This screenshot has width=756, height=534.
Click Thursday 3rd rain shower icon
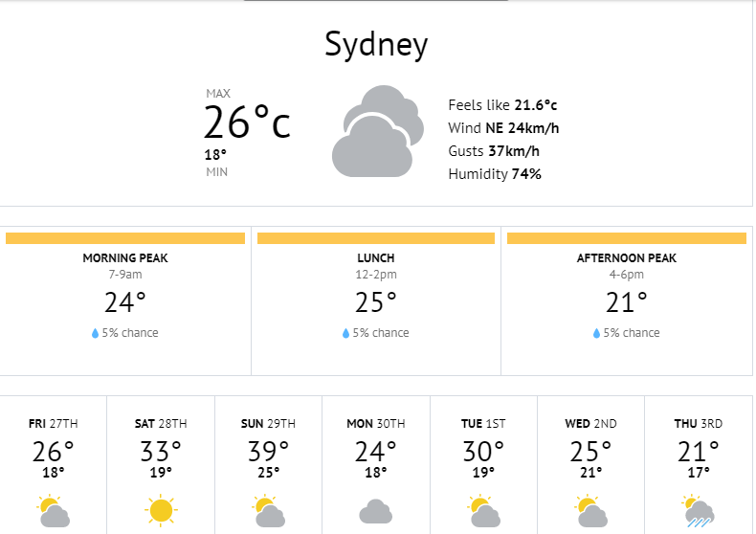699,511
